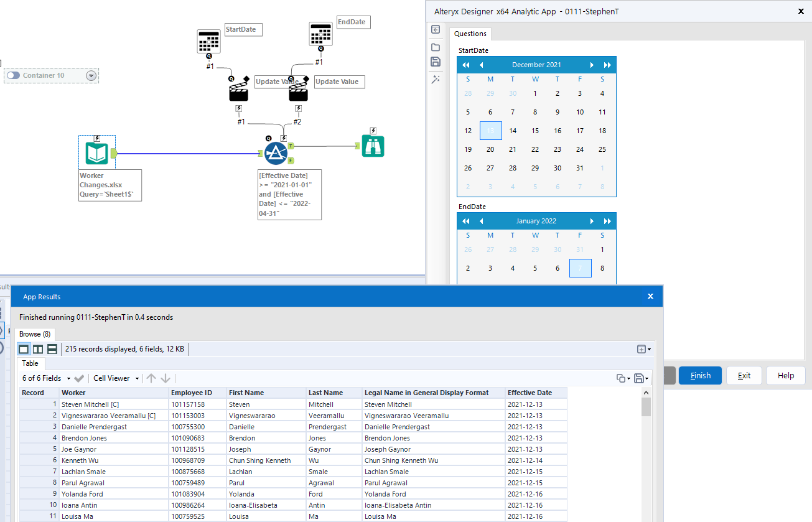812x522 pixels.
Task: Select the Browse binoculars tool
Action: (x=373, y=146)
